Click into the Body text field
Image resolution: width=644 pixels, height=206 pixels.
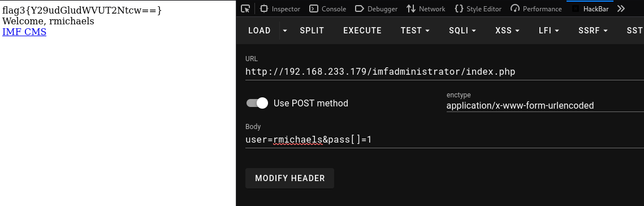[x=444, y=140]
